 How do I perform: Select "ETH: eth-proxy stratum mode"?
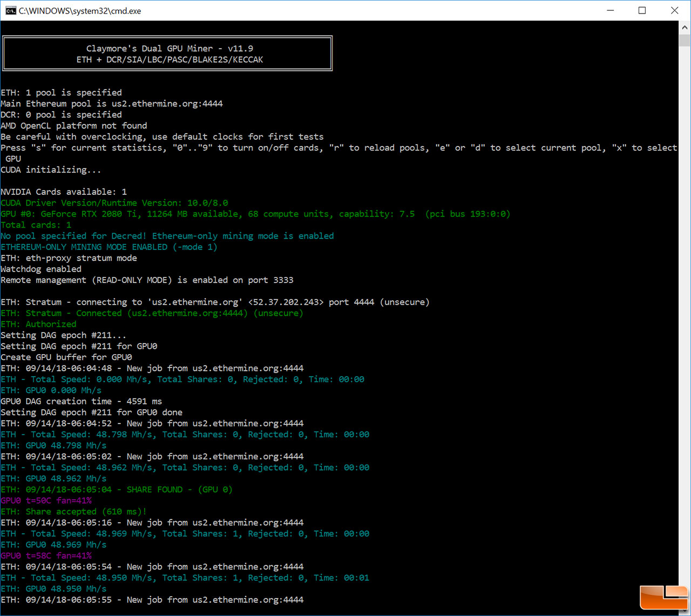coord(69,258)
